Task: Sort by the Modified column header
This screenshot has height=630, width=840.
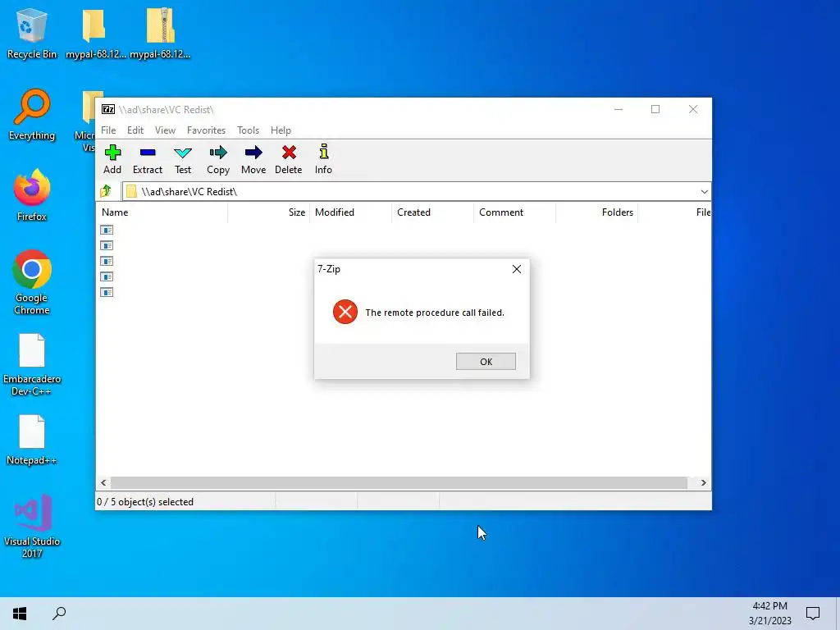Action: coord(351,212)
